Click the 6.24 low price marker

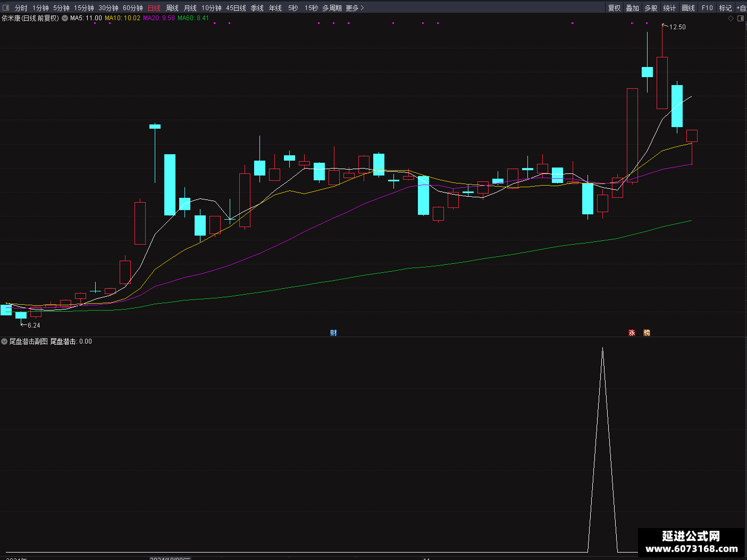click(31, 325)
